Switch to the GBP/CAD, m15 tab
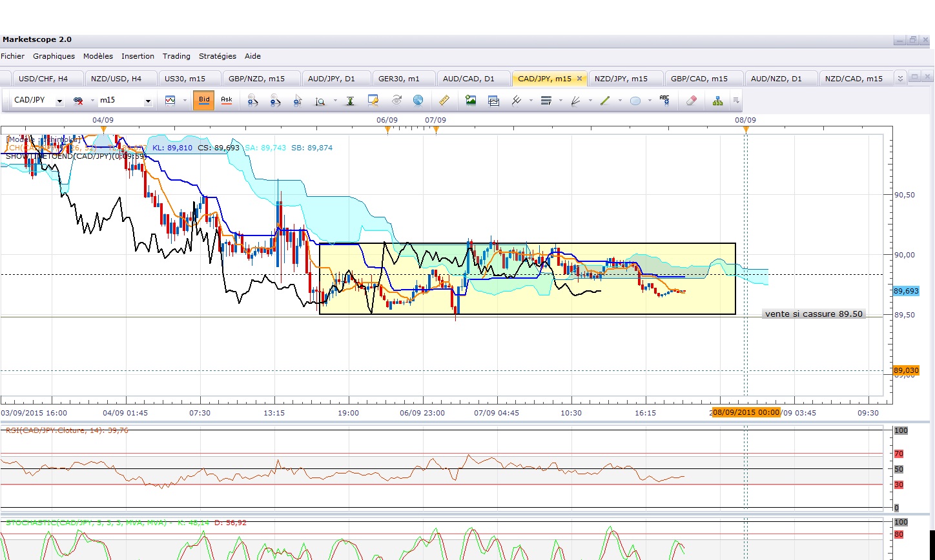Viewport: 935px width, 560px height. pos(704,79)
